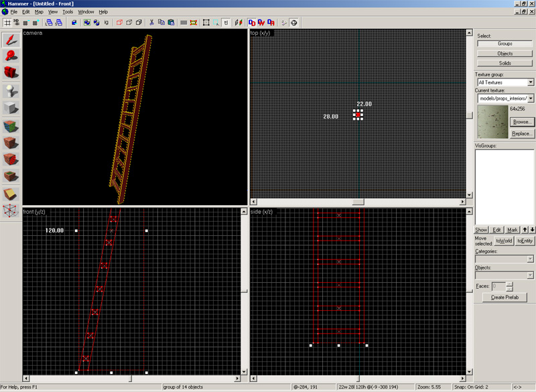Expand the Categories dropdown
This screenshot has width=536, height=392.
tap(531, 259)
